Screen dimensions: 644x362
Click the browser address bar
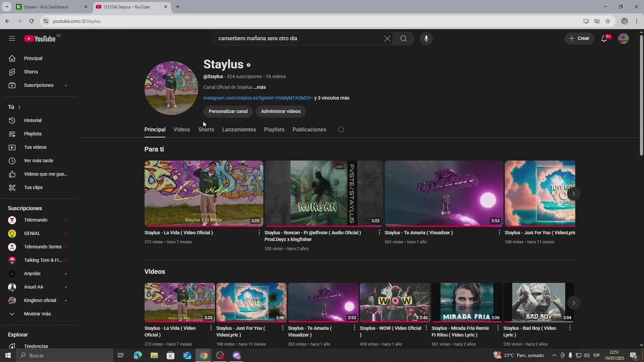[312, 21]
